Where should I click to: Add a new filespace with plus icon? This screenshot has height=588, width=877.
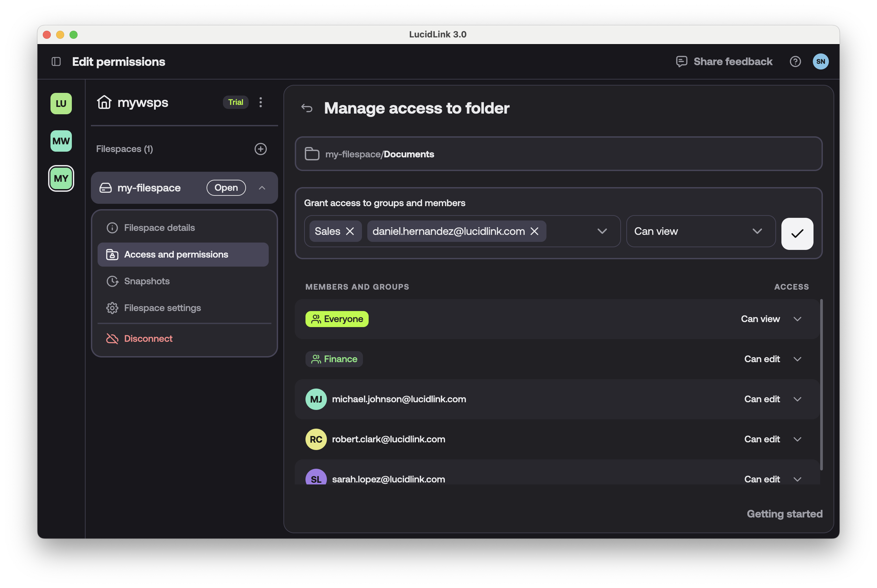[x=261, y=149]
